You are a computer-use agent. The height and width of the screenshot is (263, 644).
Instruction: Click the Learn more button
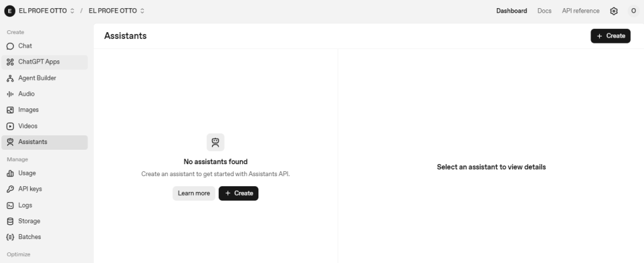click(194, 193)
